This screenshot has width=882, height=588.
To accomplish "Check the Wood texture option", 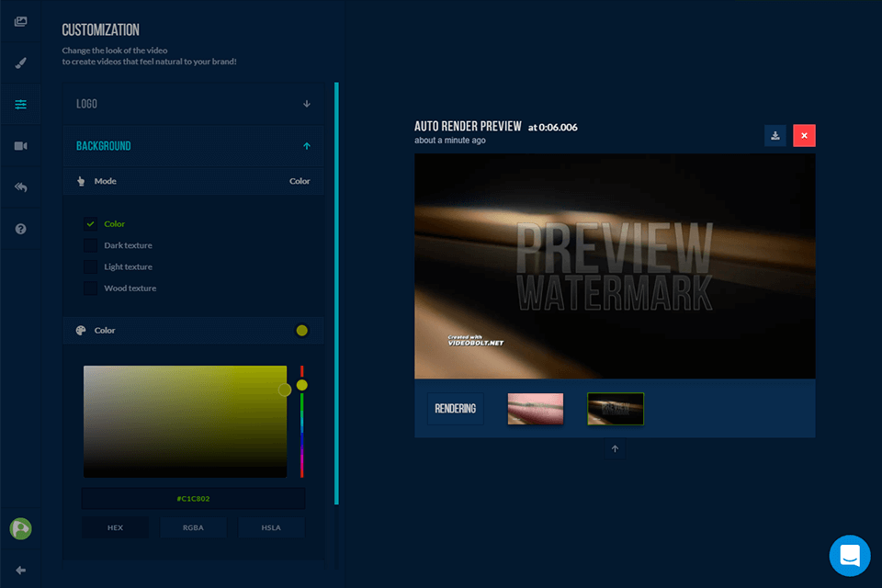I will tap(91, 288).
